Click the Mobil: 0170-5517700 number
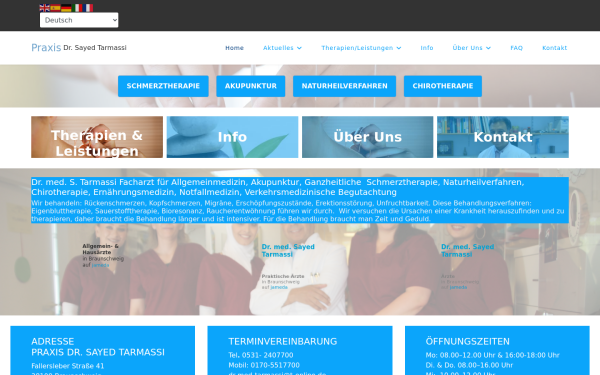 [x=264, y=365]
